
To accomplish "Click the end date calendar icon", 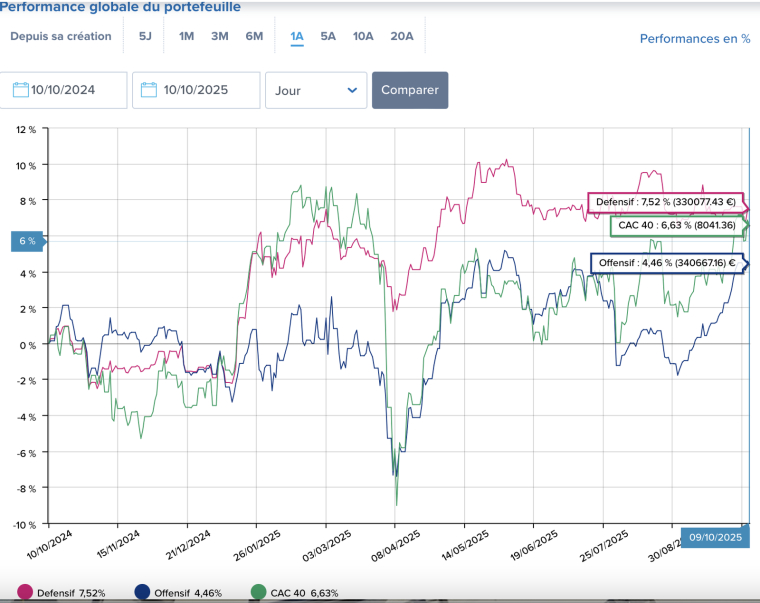I will (150, 90).
